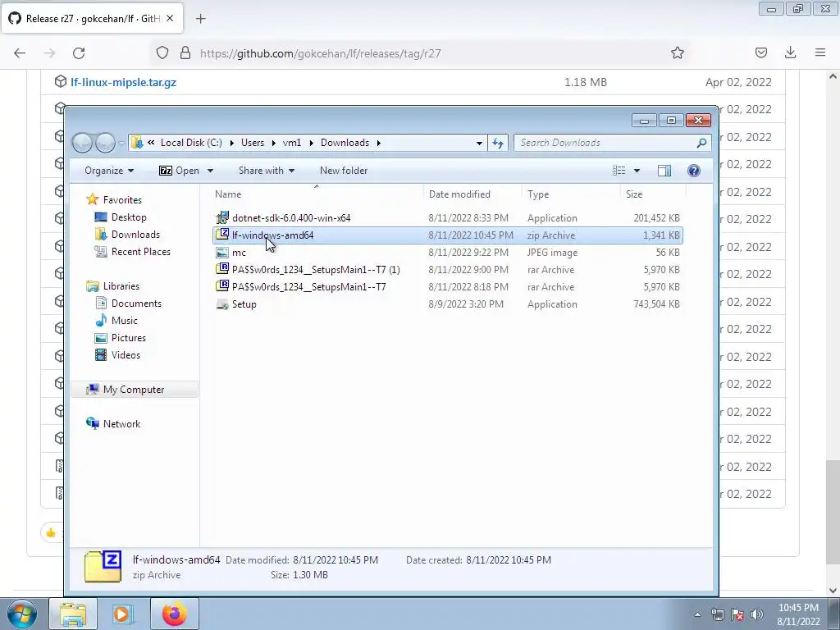840x630 pixels.
Task: Open a new Firefox tab
Action: coord(200,18)
